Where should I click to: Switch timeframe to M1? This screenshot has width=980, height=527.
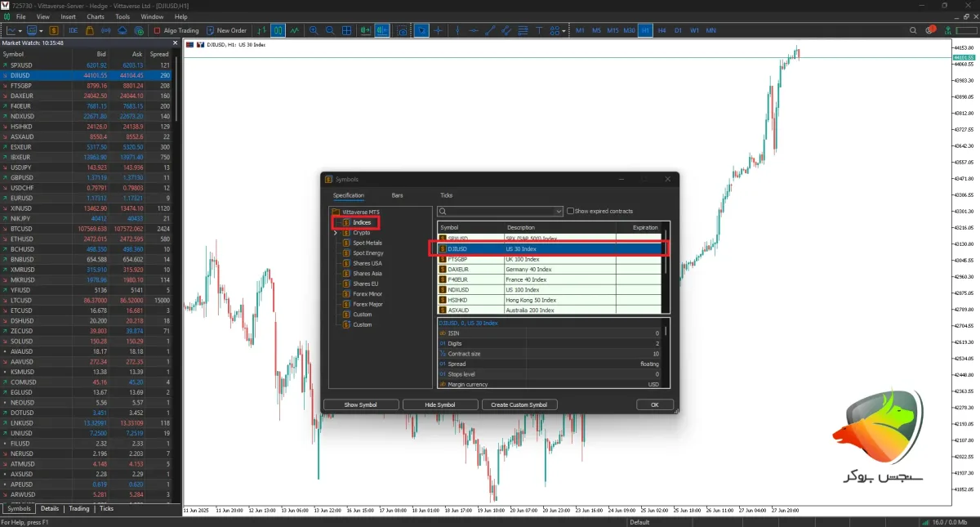point(580,30)
